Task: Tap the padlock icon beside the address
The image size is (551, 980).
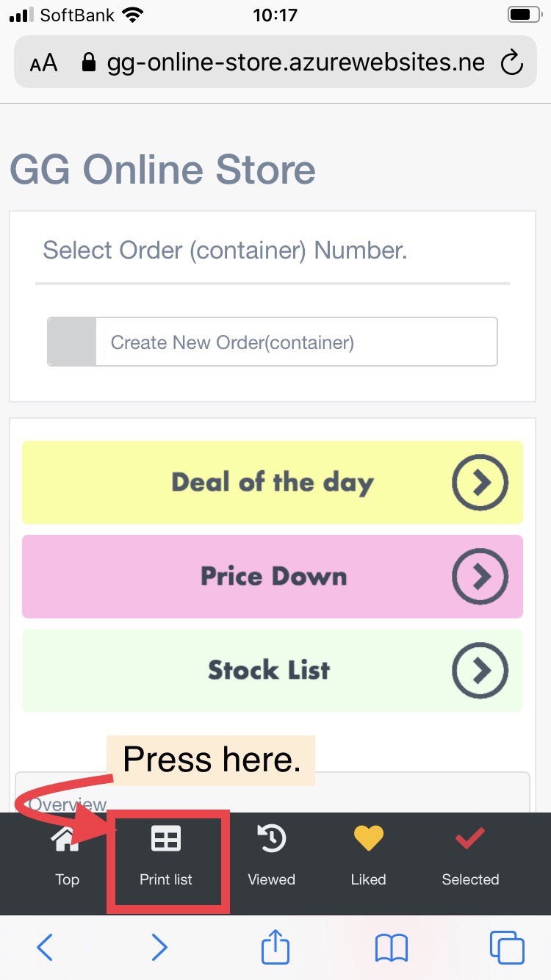Action: pos(88,62)
